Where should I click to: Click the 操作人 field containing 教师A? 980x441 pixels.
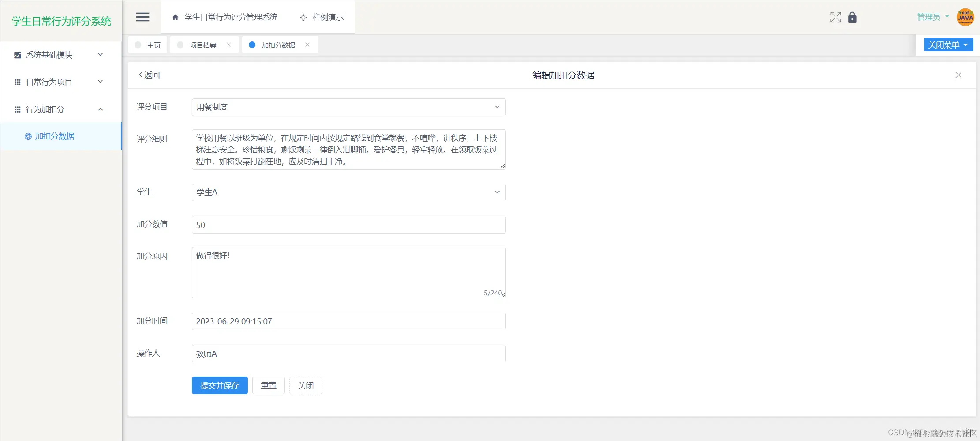click(x=348, y=354)
